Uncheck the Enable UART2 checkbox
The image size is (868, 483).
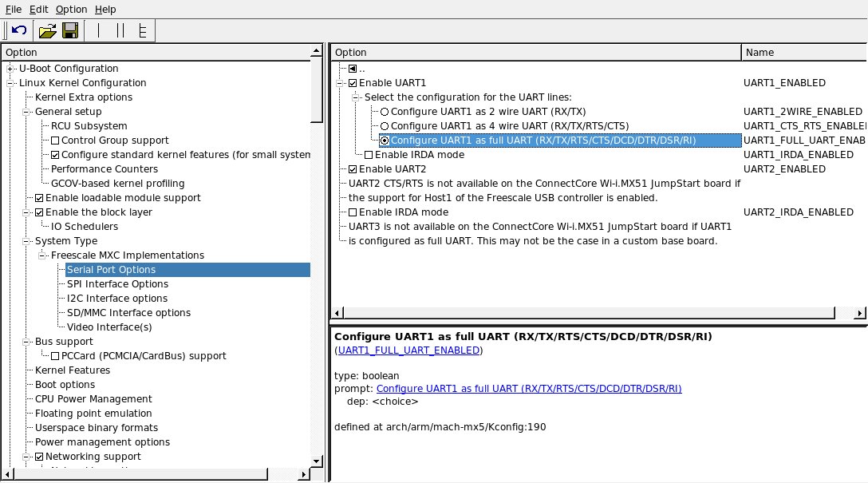click(353, 169)
